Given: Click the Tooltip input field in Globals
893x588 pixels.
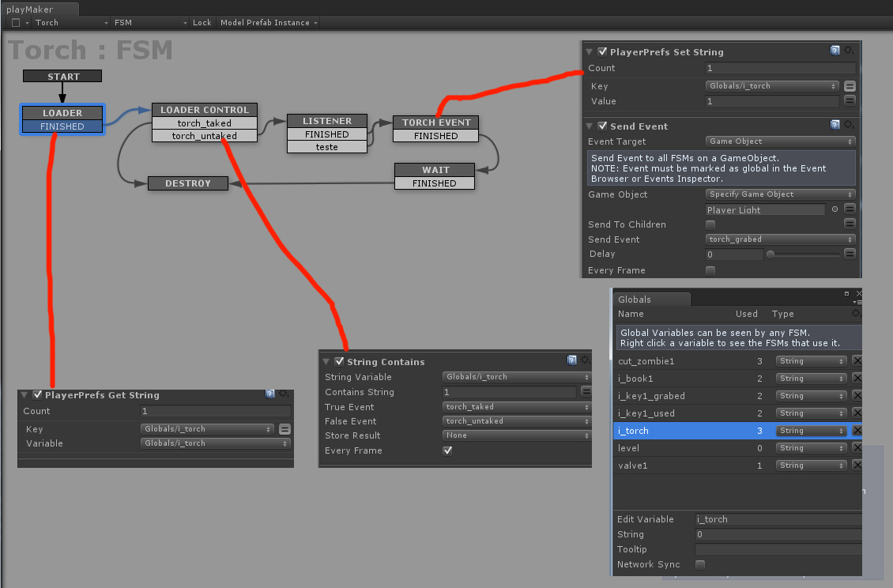Looking at the screenshot, I should tap(778, 549).
